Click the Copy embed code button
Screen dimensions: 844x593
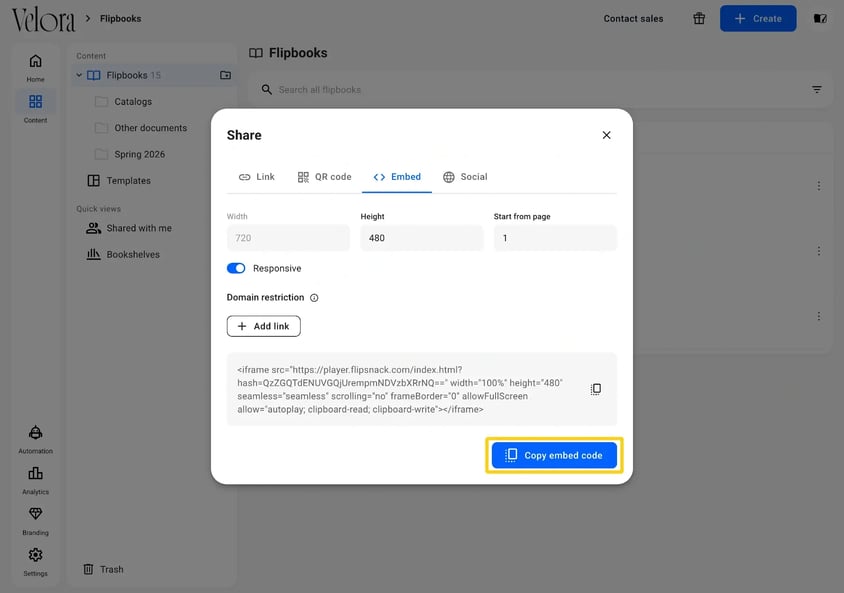(x=554, y=455)
